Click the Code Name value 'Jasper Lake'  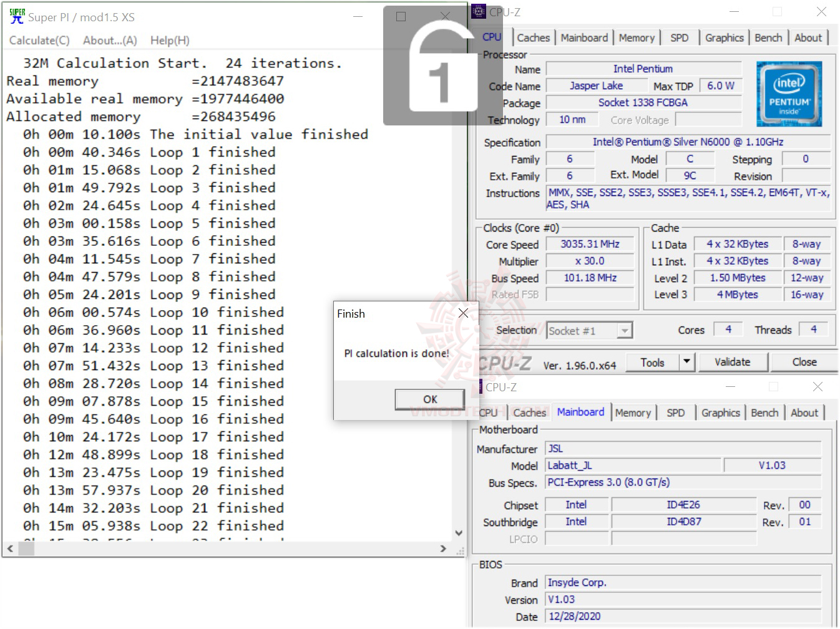596,85
